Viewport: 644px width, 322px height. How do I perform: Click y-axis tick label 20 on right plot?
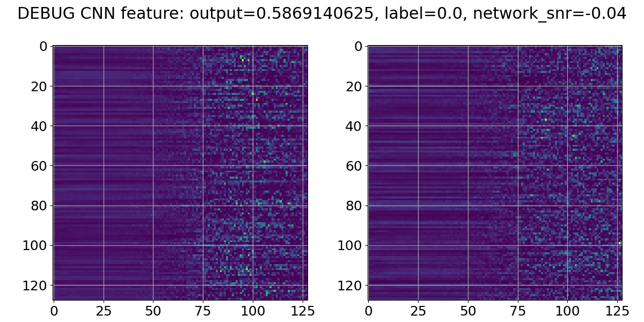click(x=354, y=86)
